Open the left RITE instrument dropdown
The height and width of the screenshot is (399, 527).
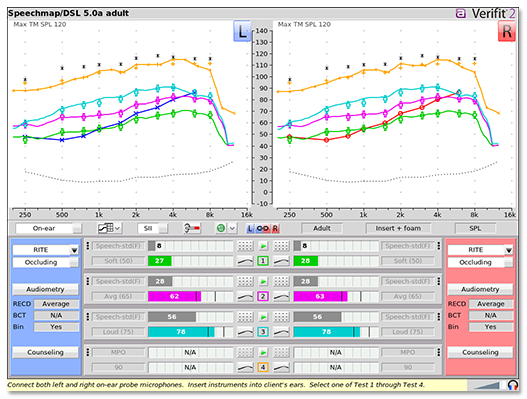(x=45, y=250)
